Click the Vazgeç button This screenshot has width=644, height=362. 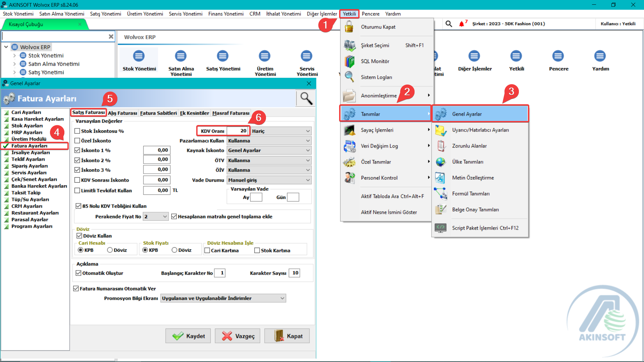238,336
